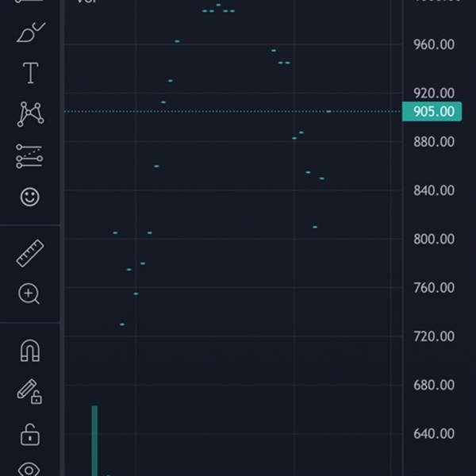Toggle stay in drawing mode
Viewport: 476px width, 476px height.
(x=29, y=392)
